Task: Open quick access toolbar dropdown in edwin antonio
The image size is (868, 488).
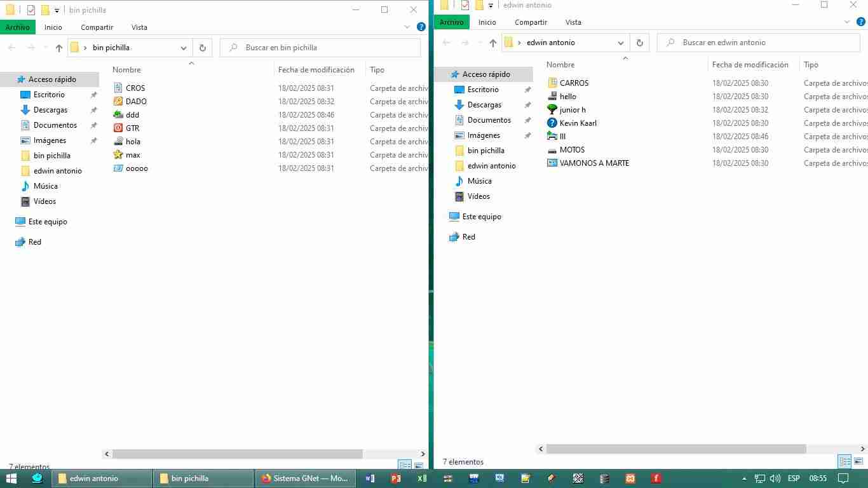Action: pos(491,6)
